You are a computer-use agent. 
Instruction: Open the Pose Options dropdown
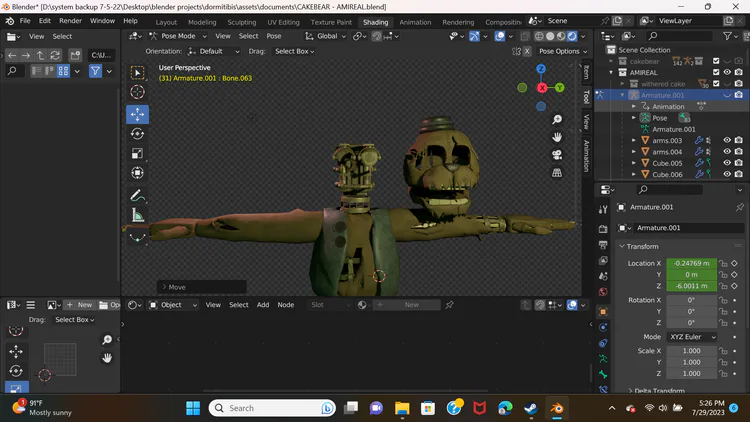(x=563, y=51)
